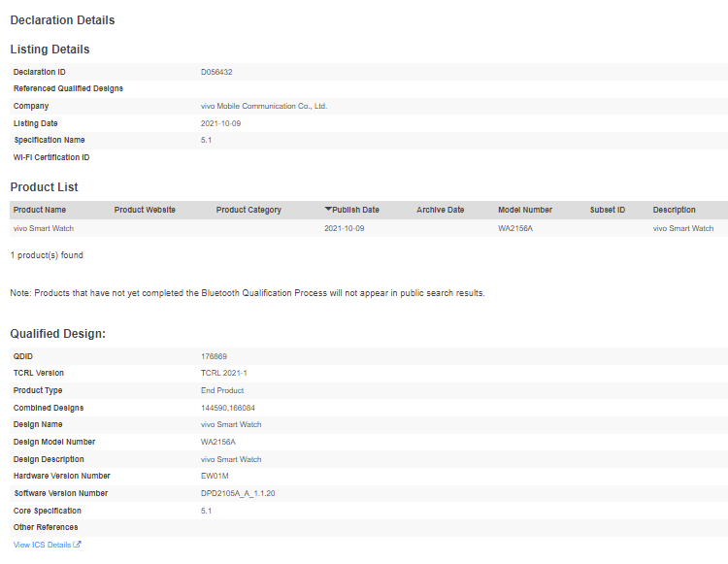Select Design Model Number value WA2156A

(x=217, y=442)
